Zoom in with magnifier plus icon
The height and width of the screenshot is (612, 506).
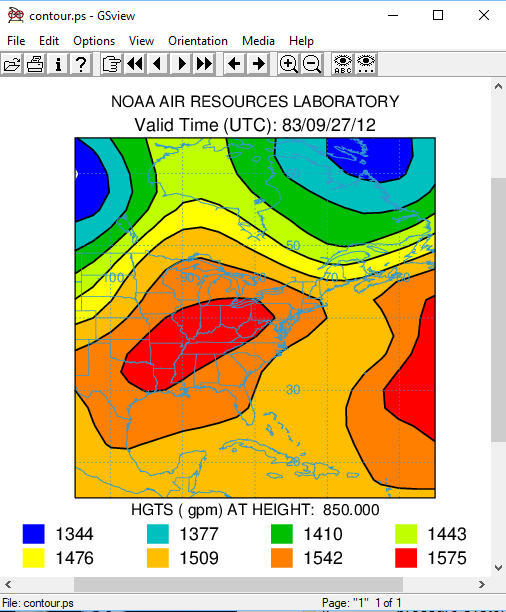(x=288, y=64)
